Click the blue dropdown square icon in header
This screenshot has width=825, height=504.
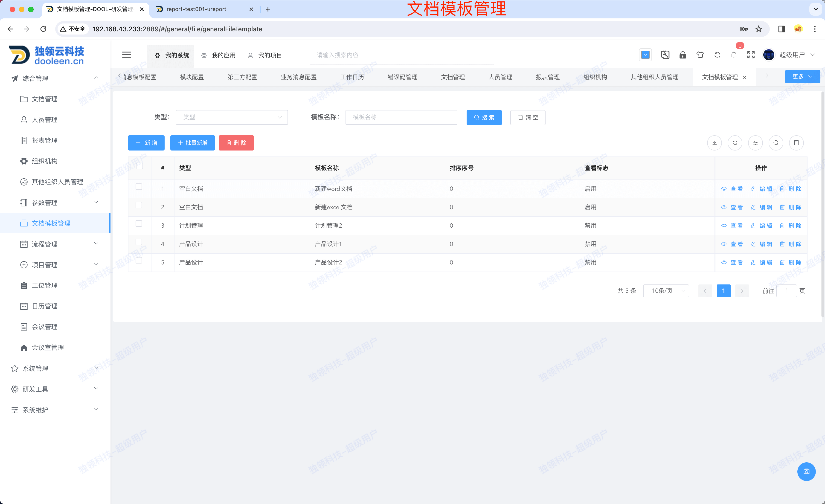[645, 55]
